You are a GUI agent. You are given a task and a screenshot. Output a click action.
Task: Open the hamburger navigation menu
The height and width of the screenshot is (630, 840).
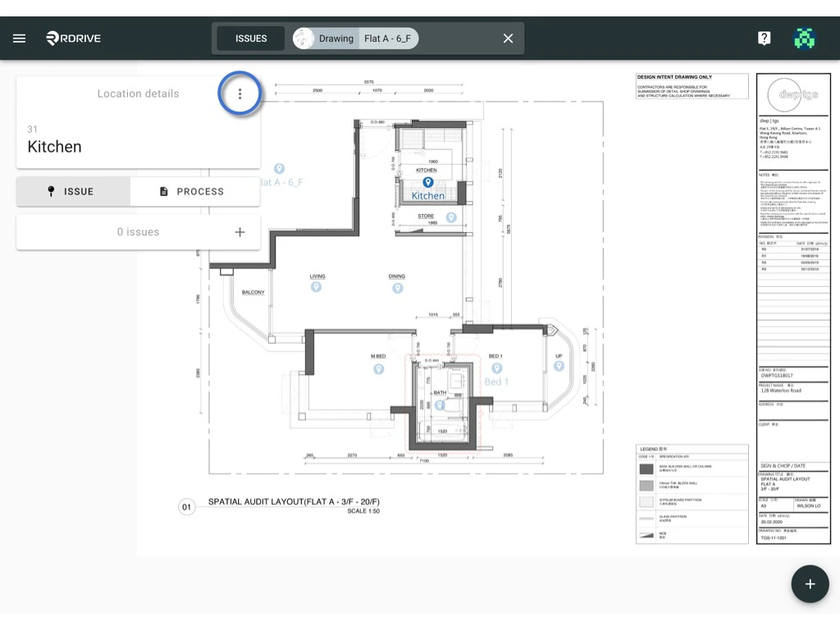tap(19, 38)
